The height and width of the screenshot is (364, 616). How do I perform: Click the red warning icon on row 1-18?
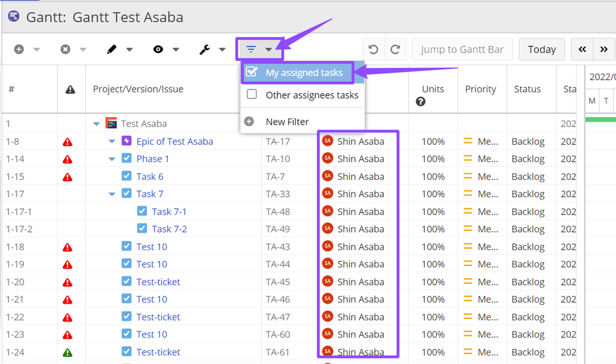click(x=68, y=247)
